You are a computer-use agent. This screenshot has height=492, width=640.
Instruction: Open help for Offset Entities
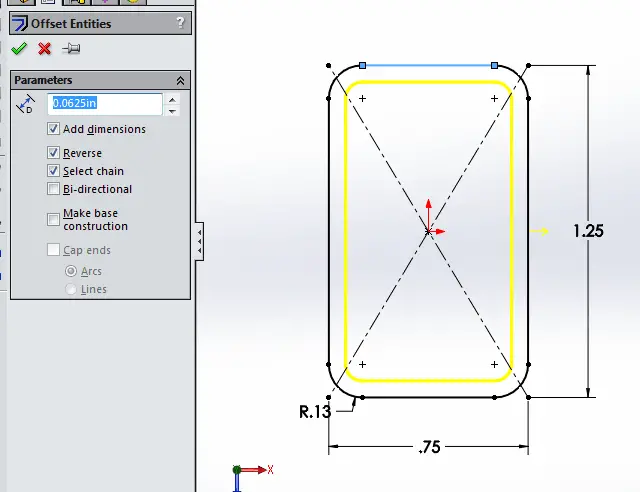pos(180,22)
